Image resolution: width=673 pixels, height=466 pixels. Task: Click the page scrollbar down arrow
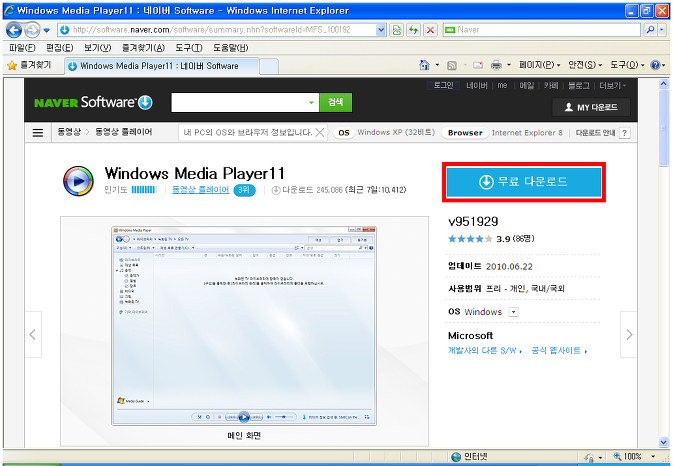pos(664,442)
